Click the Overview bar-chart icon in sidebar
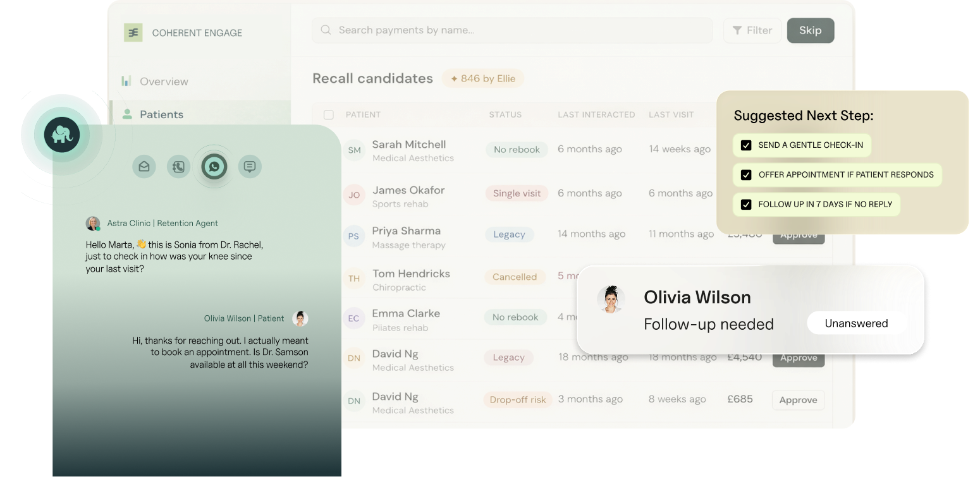This screenshot has height=477, width=980. 126,81
